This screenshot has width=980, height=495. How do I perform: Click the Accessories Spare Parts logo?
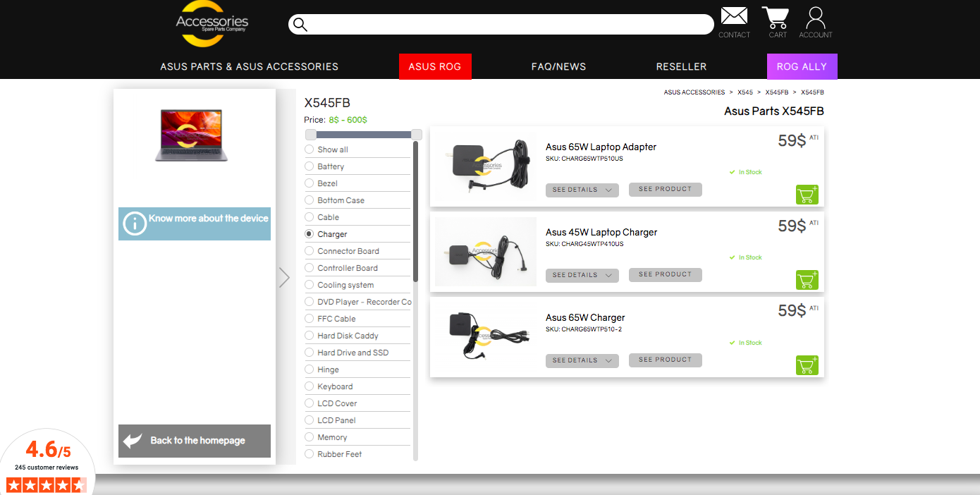tap(212, 24)
